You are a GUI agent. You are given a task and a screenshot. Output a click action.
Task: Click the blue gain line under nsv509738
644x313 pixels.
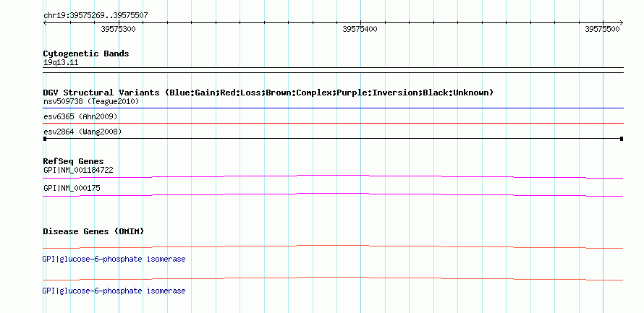tap(333, 108)
